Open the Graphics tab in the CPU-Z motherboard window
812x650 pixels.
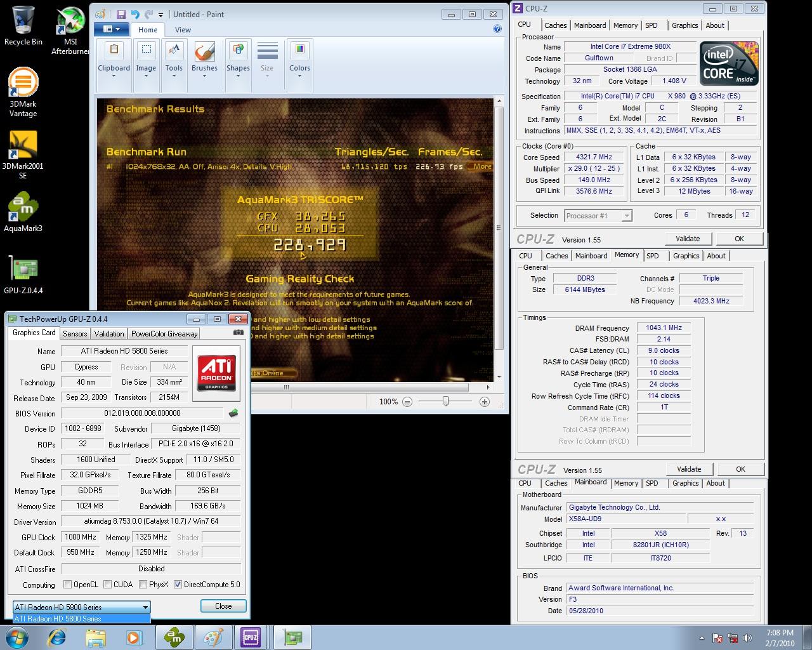pos(685,483)
